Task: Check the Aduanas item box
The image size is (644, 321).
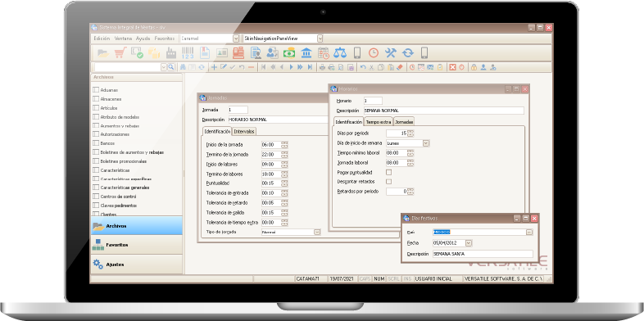Action: [96, 89]
